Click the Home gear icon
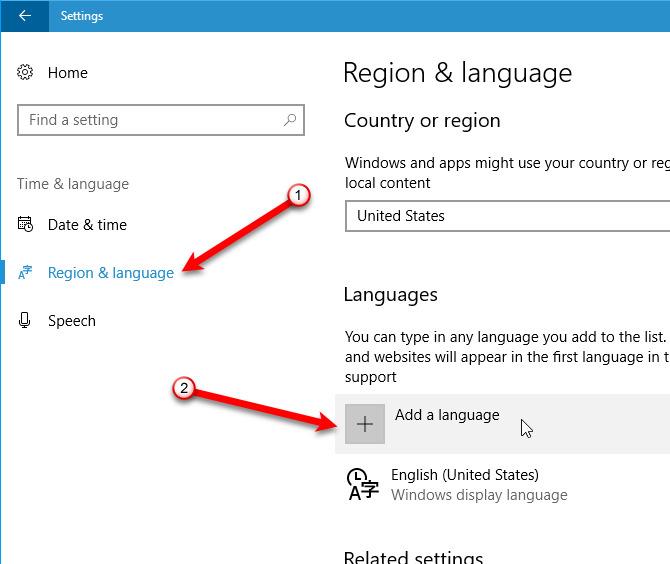 point(26,73)
